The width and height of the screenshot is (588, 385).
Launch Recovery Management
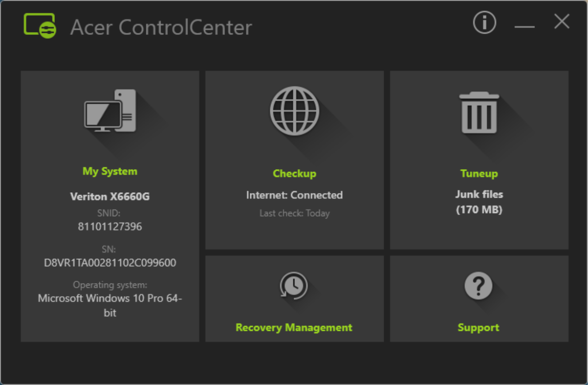tap(294, 327)
